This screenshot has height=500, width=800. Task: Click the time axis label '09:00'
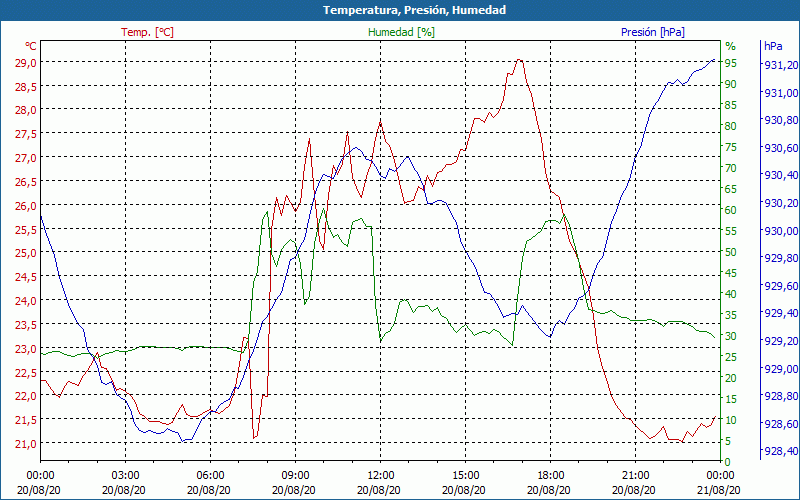[x=295, y=477]
